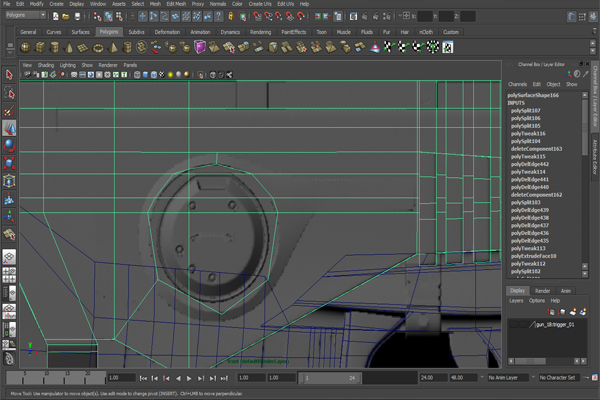Select polyExtrudeFace10 input node
This screenshot has height=400, width=600.
[533, 256]
